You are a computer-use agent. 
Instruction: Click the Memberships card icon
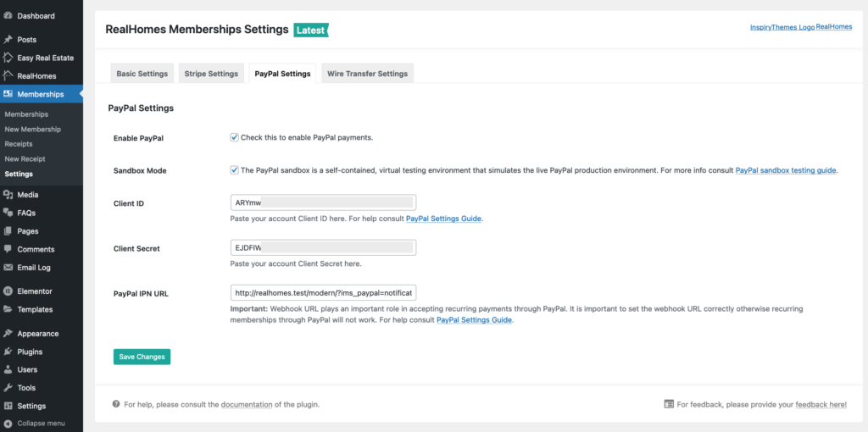(8, 94)
